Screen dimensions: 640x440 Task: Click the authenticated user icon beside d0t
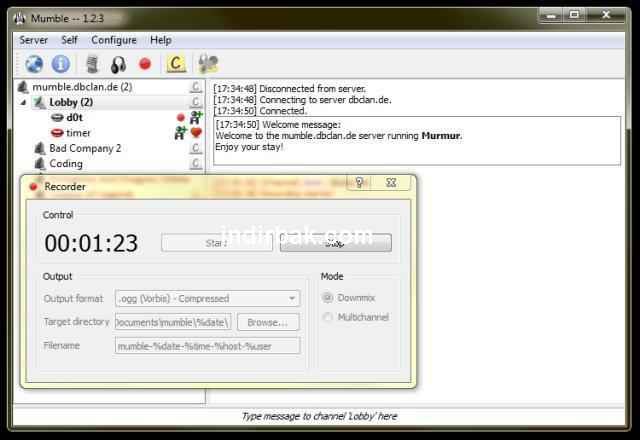point(196,118)
